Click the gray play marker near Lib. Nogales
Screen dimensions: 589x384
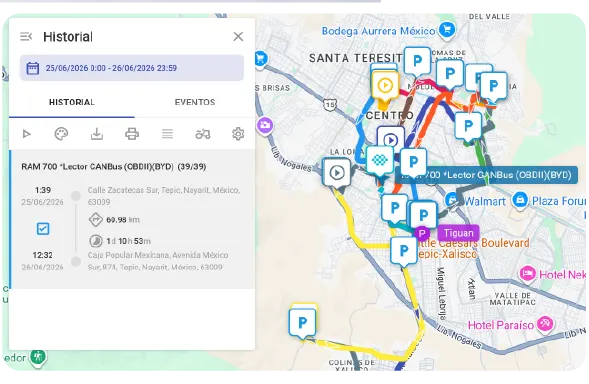point(337,172)
